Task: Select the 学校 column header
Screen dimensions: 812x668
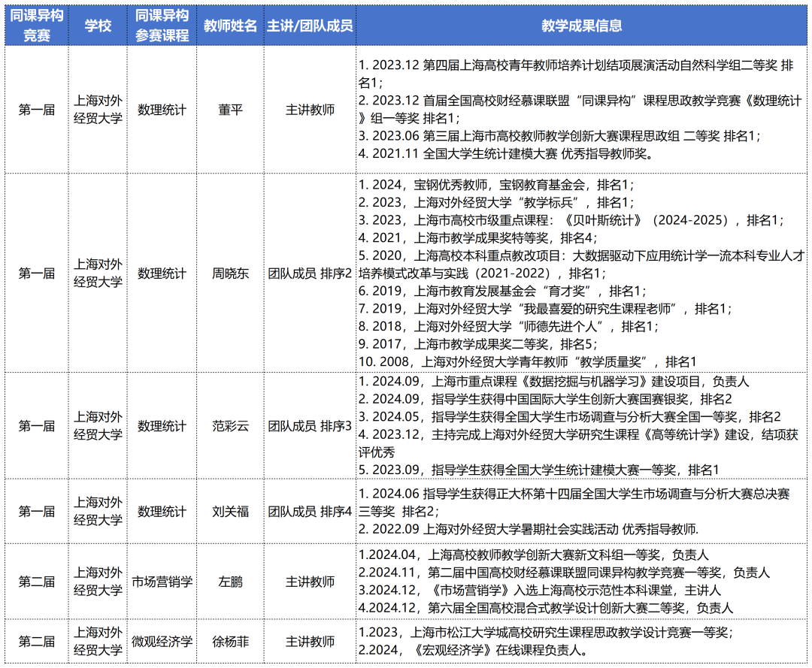Action: click(98, 26)
